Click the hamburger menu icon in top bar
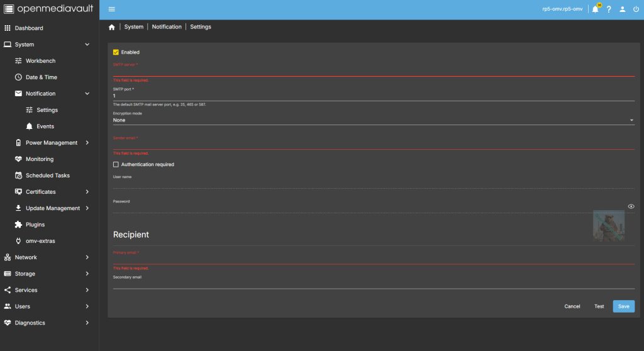The height and width of the screenshot is (351, 644). 112,9
